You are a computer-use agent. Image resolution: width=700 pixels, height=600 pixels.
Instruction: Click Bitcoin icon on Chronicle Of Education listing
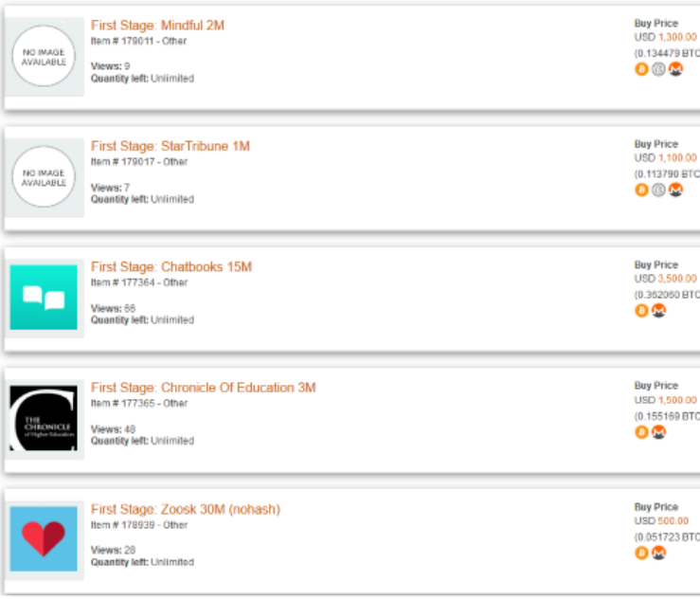tap(642, 432)
